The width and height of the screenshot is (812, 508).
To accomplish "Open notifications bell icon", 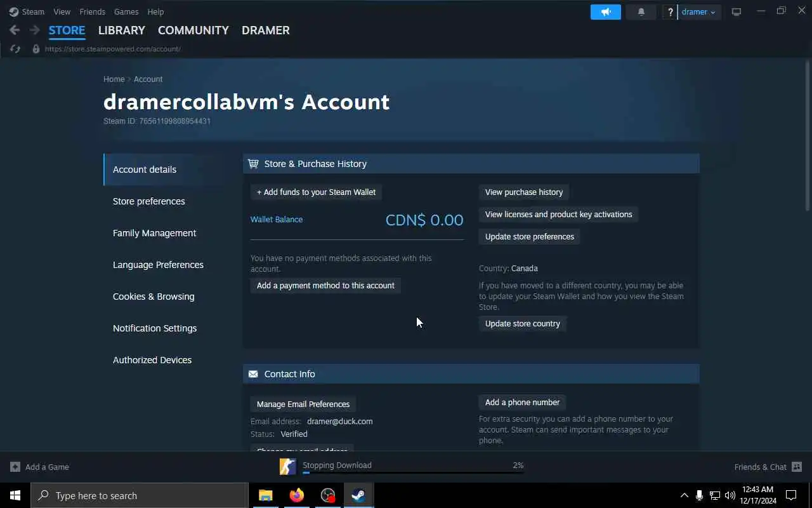I will point(641,12).
